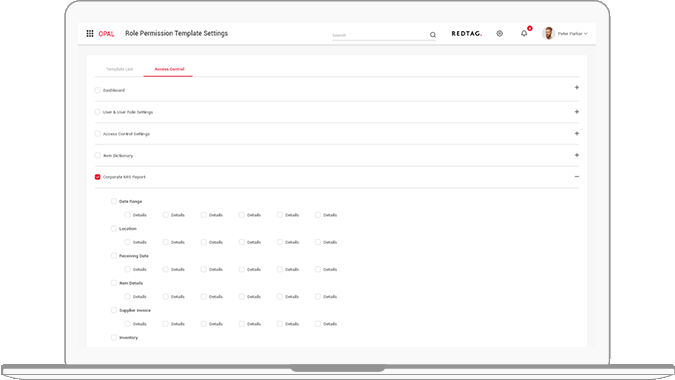The width and height of the screenshot is (675, 380).
Task: Check second Details box under Receiving Date
Action: (x=165, y=269)
